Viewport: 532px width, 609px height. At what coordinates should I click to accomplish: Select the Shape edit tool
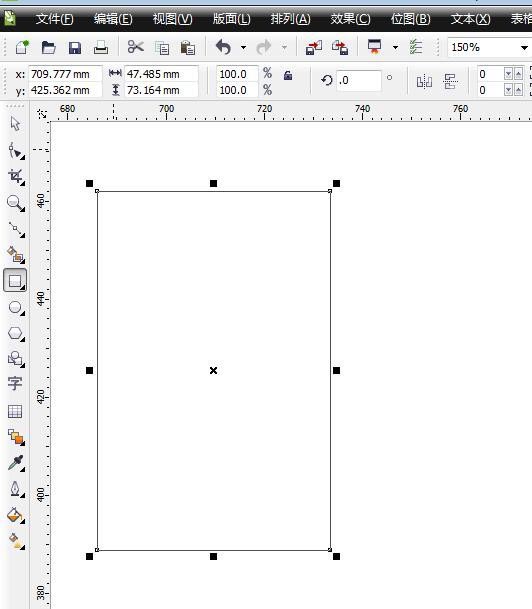point(16,151)
